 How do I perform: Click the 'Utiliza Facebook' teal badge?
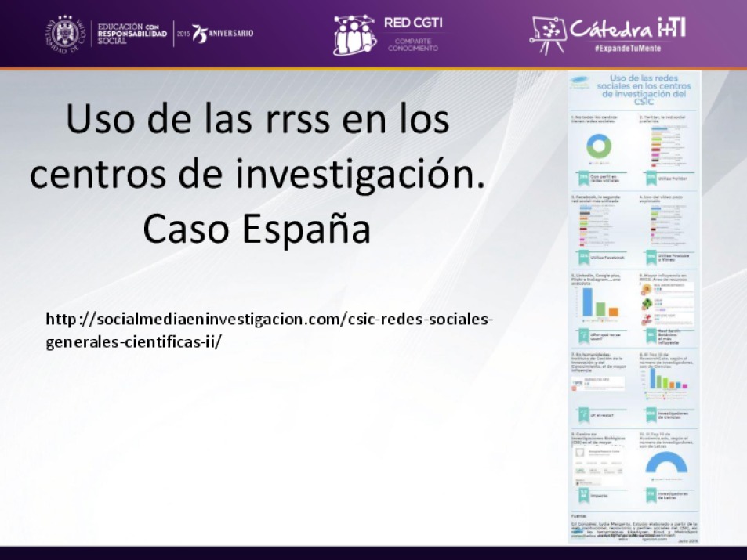[x=599, y=257]
